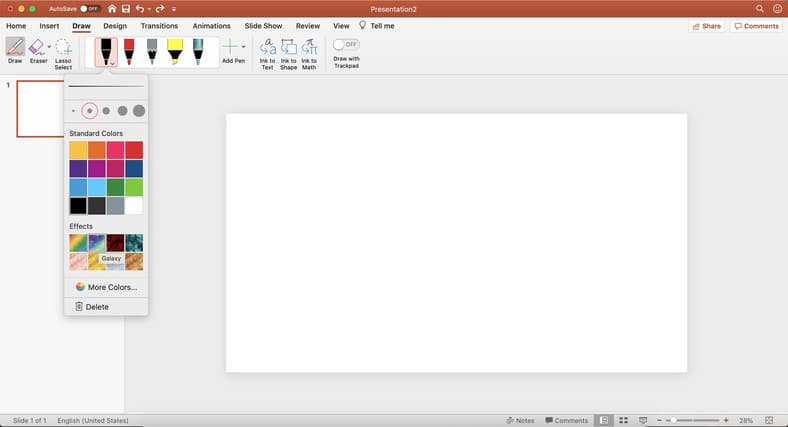Select the smallest pen thickness dot
The height and width of the screenshot is (427, 788).
coord(73,111)
